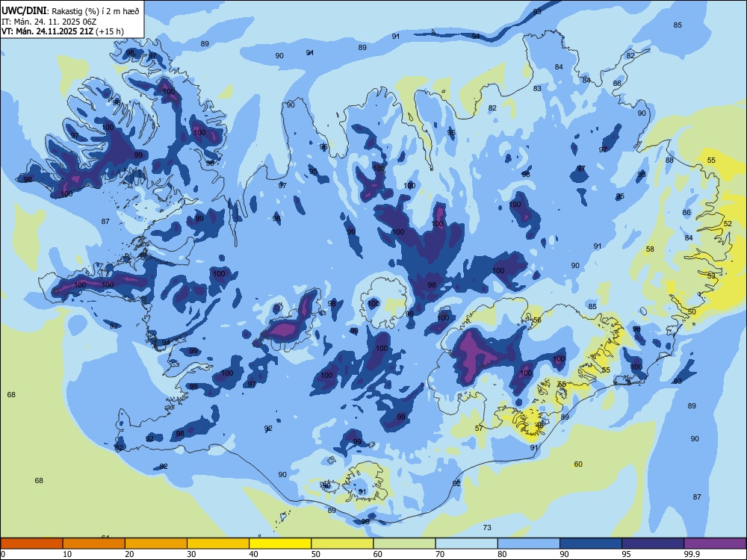Pick the 30–40 amber legend block

click(x=218, y=544)
